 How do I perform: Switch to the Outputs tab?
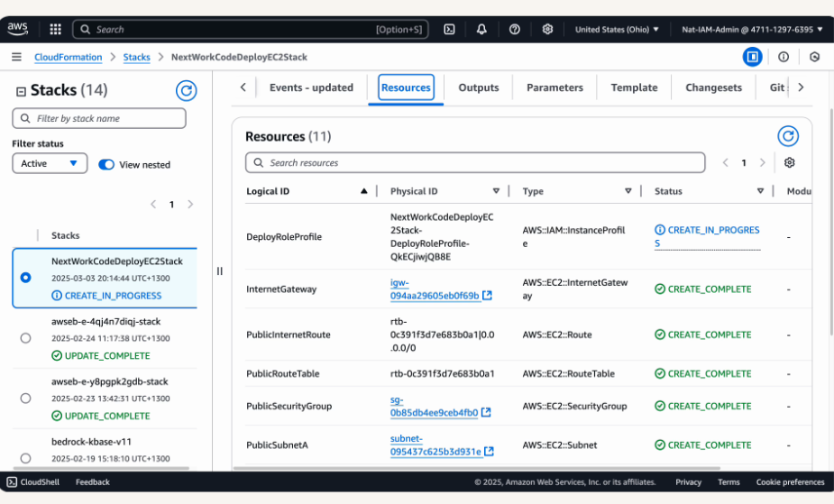[478, 87]
